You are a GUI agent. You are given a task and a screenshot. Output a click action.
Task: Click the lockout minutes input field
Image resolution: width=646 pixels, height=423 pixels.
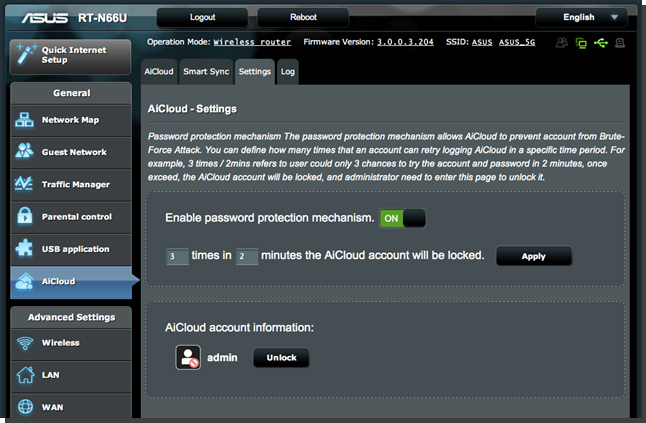point(247,256)
